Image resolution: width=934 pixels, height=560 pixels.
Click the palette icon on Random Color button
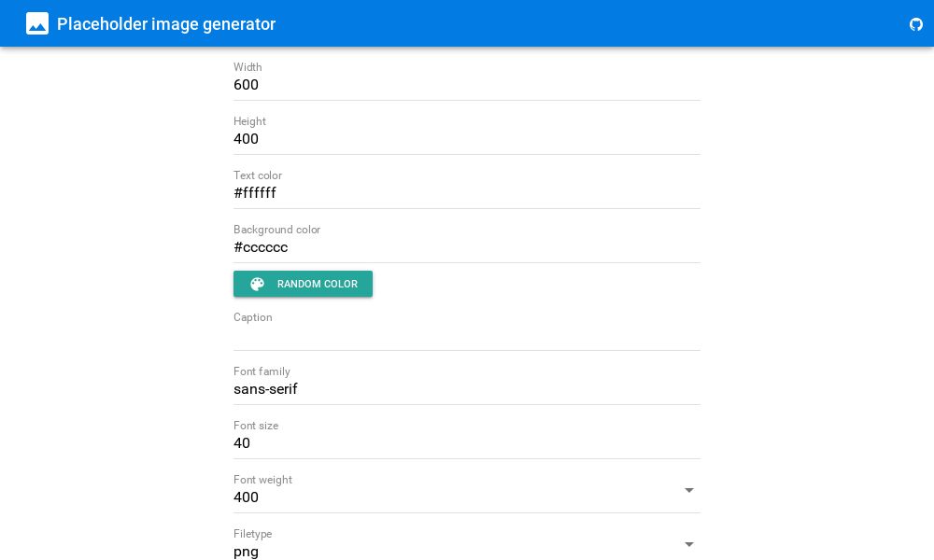click(258, 284)
